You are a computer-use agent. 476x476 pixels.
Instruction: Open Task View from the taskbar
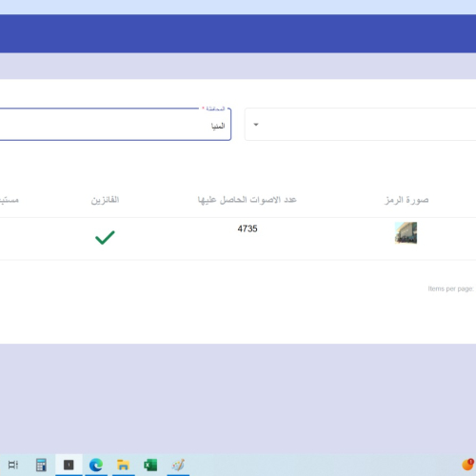pyautogui.click(x=13, y=465)
